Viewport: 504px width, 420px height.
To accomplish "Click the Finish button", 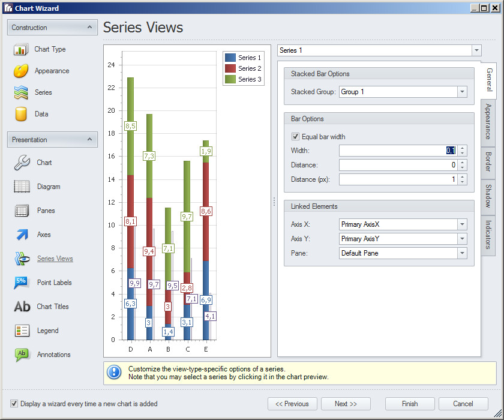I will point(410,404).
